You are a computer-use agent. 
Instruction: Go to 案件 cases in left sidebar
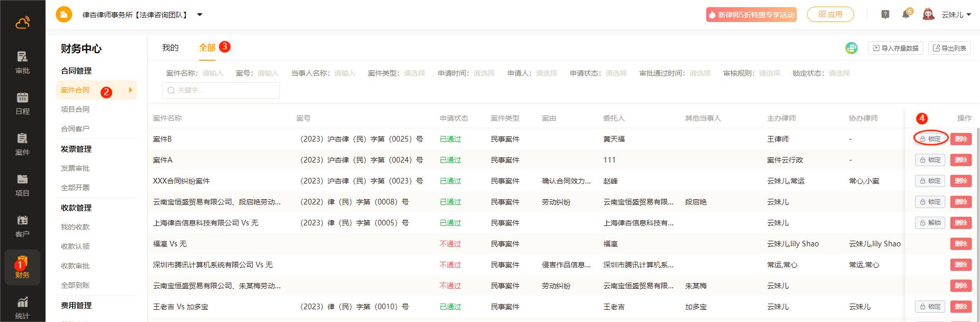pos(23,144)
